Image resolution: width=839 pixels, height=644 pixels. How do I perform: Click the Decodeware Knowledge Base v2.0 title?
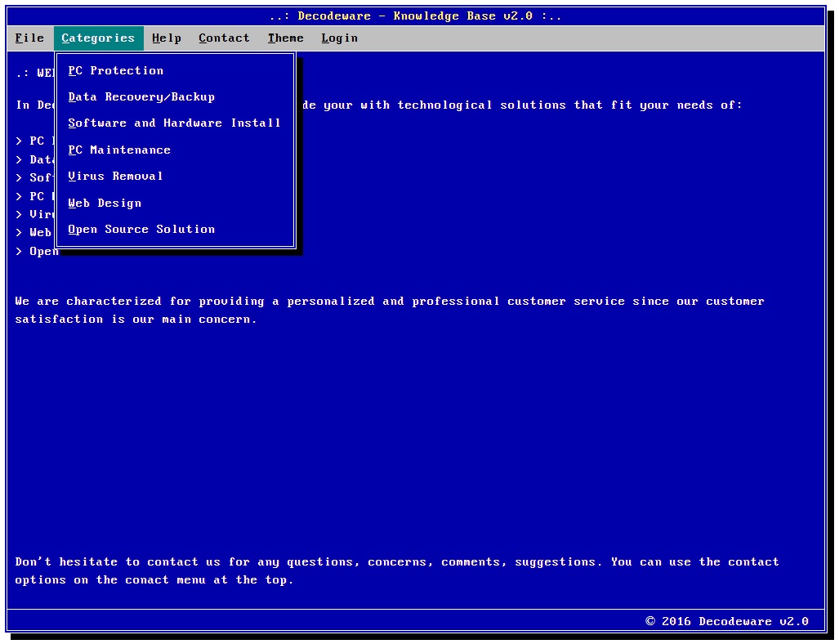(x=415, y=16)
